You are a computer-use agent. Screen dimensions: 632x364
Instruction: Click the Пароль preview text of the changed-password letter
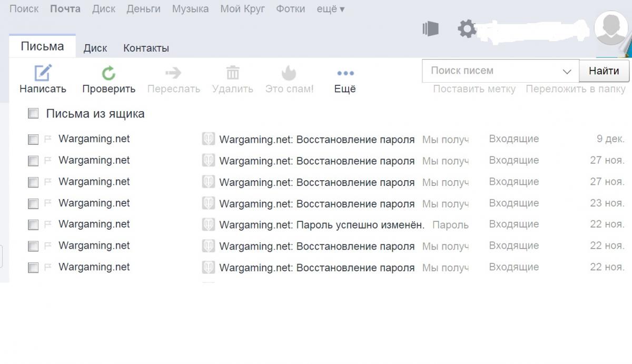pos(450,225)
